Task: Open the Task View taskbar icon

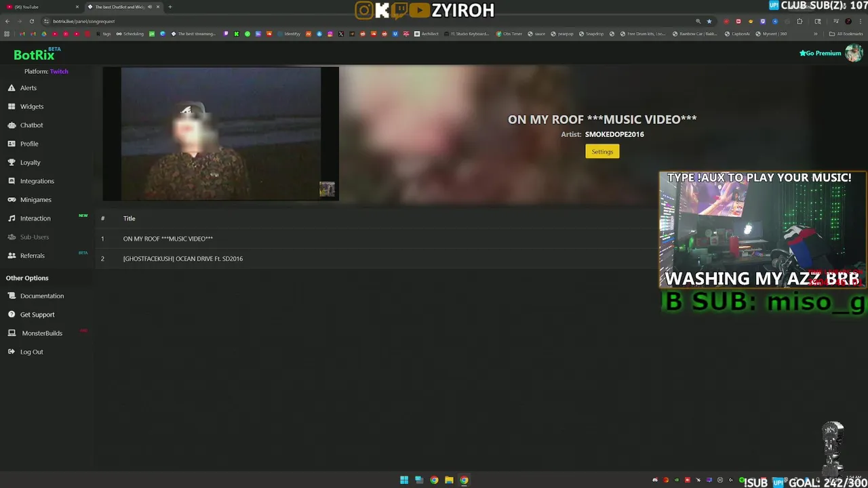Action: coord(419,480)
